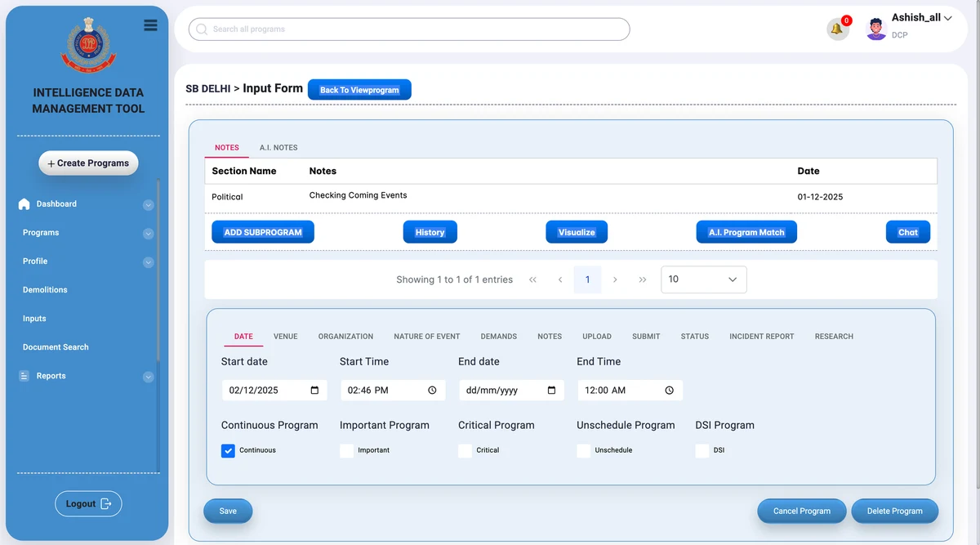Go to next page of entries
Image resolution: width=980 pixels, height=545 pixels.
coord(615,279)
